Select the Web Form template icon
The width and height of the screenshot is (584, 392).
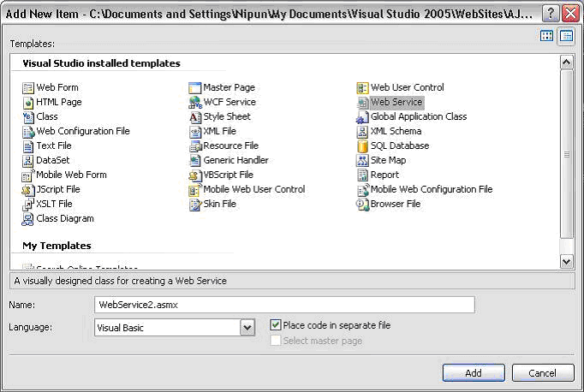click(28, 88)
